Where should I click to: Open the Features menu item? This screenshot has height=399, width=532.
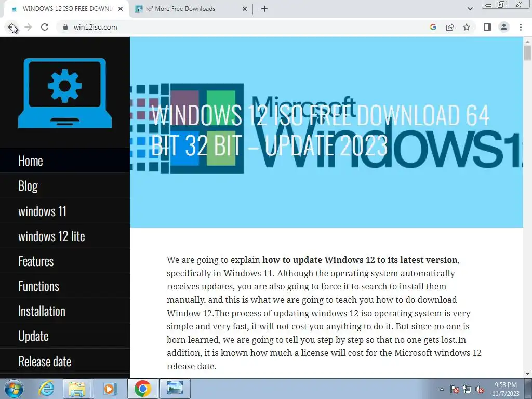click(65, 261)
